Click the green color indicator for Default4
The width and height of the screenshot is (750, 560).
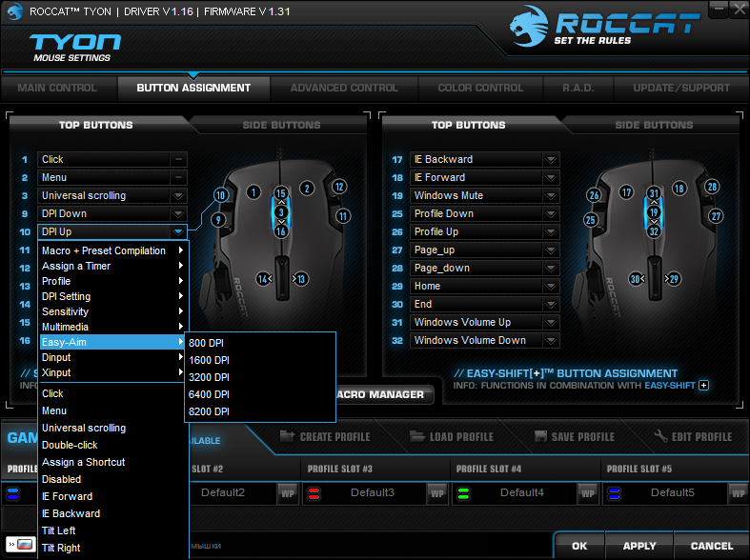coord(463,493)
